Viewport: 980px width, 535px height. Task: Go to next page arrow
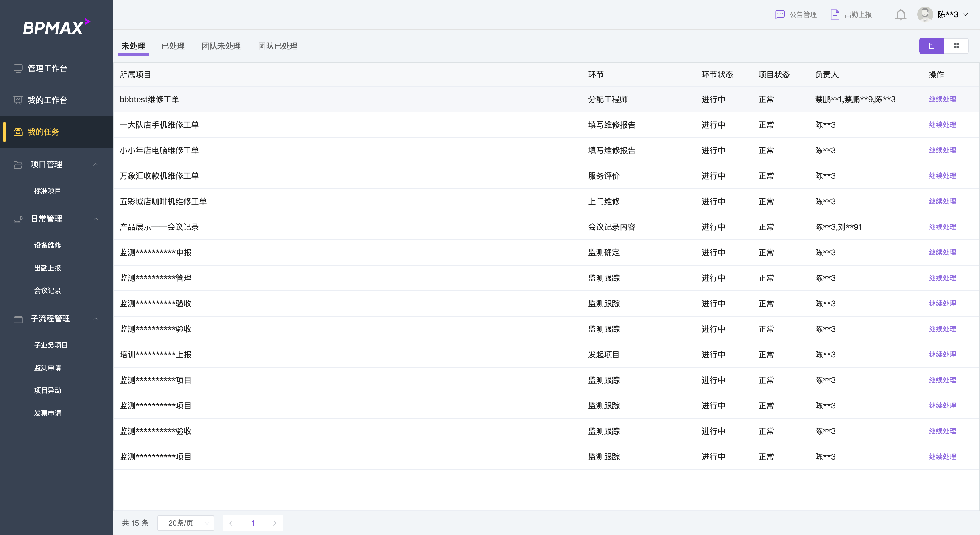point(275,523)
